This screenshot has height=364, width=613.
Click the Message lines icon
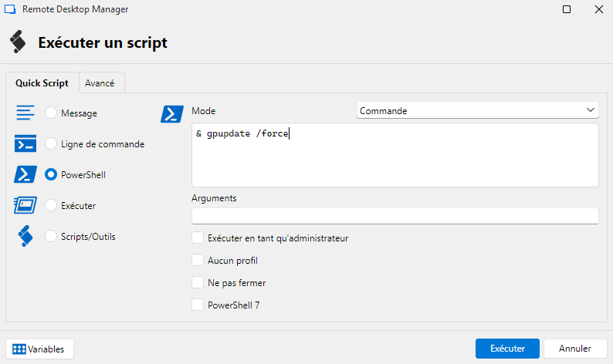coord(25,113)
